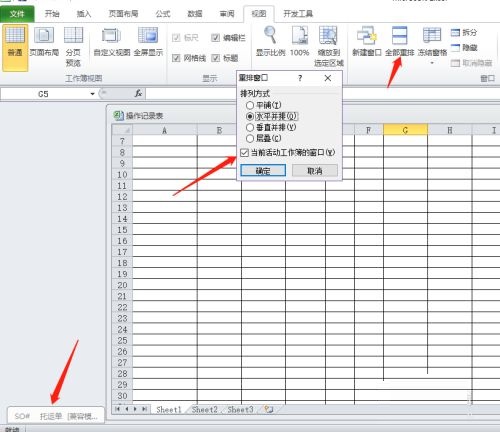Select the 层叠 cascade radio option
500x432 pixels.
point(250,138)
